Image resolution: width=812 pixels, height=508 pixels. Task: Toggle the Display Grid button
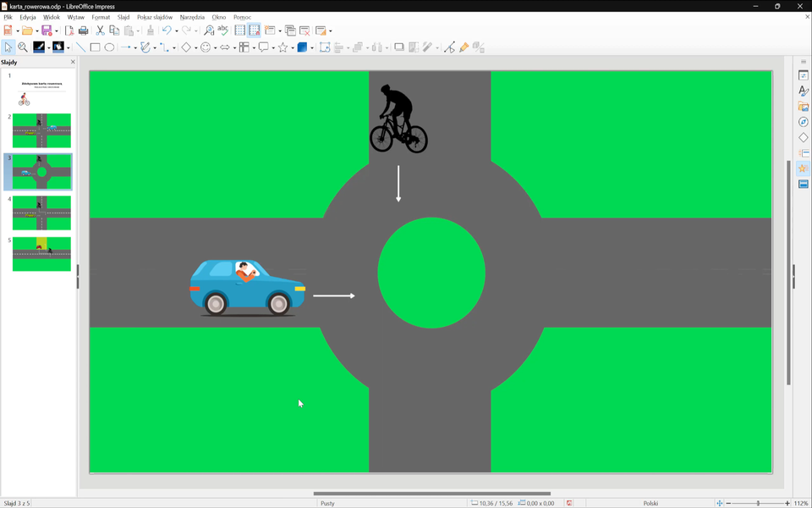click(x=240, y=30)
